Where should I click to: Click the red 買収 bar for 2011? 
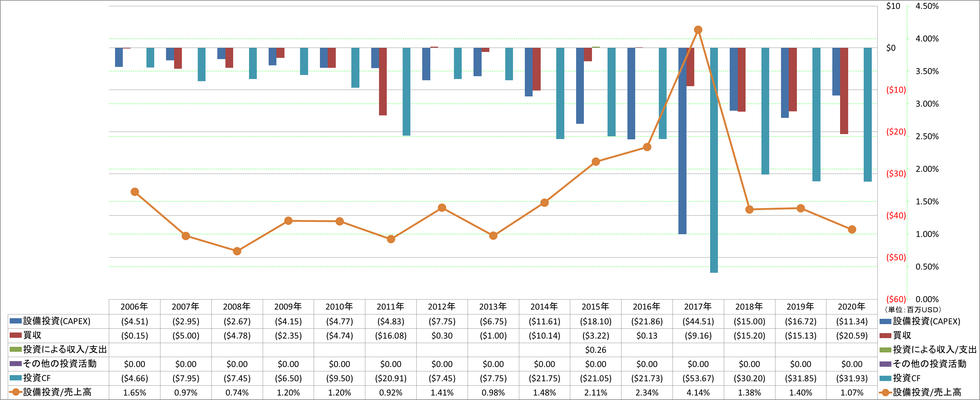383,81
